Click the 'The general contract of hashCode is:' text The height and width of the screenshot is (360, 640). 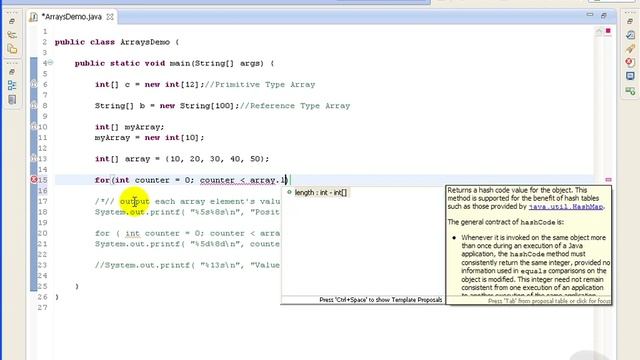click(506, 222)
